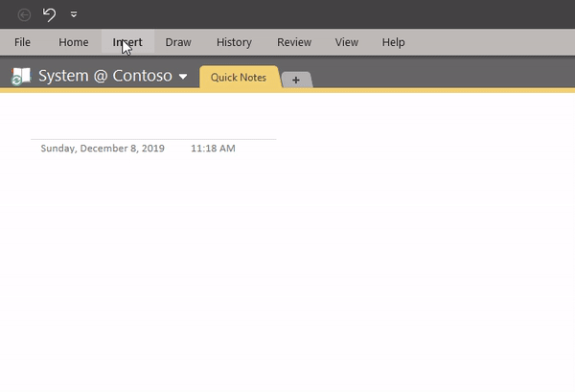
Task: Click the notebook sync icon
Action: pyautogui.click(x=20, y=77)
